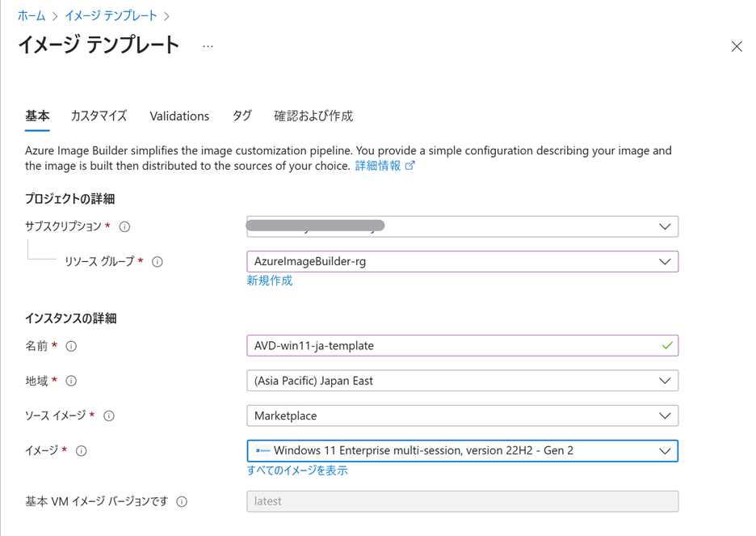Image resolution: width=756 pixels, height=536 pixels.
Task: Switch to the カスタマイズ tab
Action: [99, 116]
